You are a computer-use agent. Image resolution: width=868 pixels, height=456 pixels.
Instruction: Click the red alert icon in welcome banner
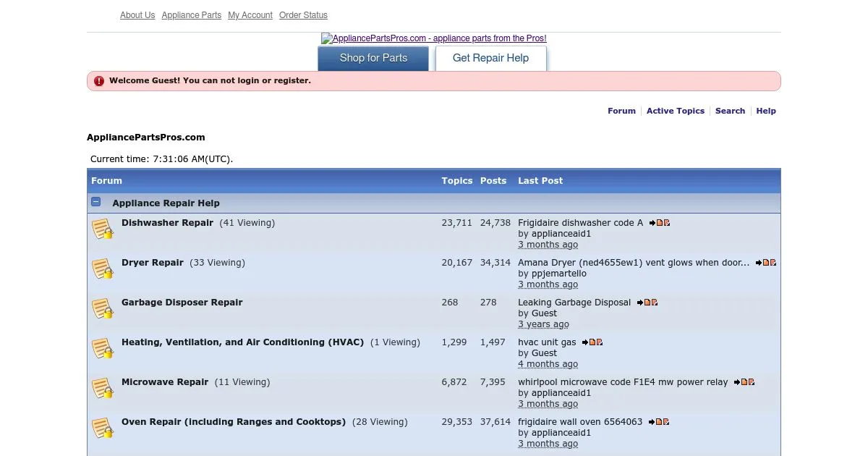(99, 81)
